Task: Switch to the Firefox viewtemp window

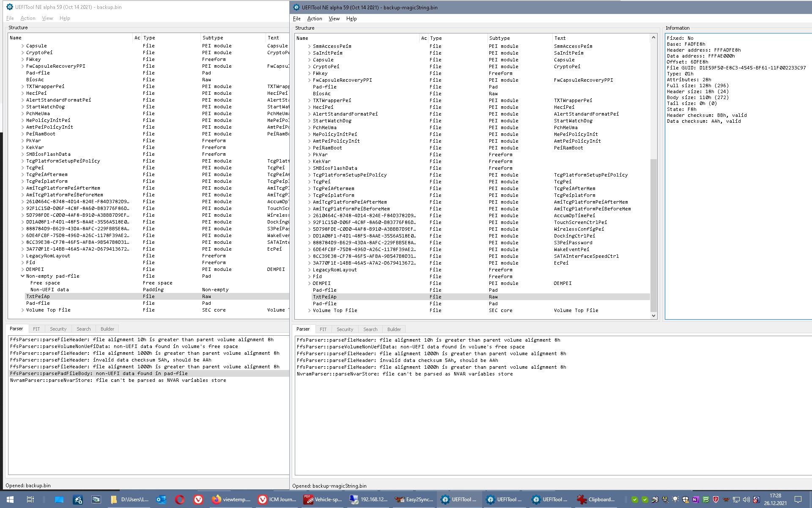Action: click(x=231, y=500)
